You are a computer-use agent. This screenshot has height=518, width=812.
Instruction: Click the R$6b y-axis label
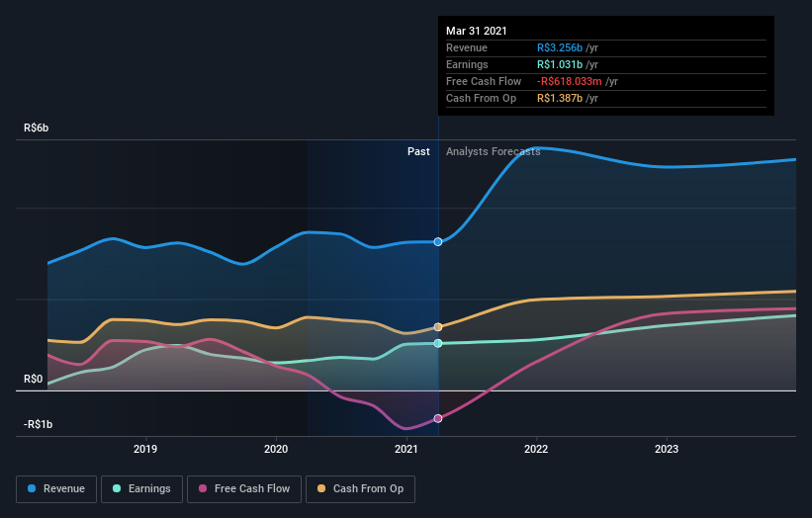click(37, 128)
